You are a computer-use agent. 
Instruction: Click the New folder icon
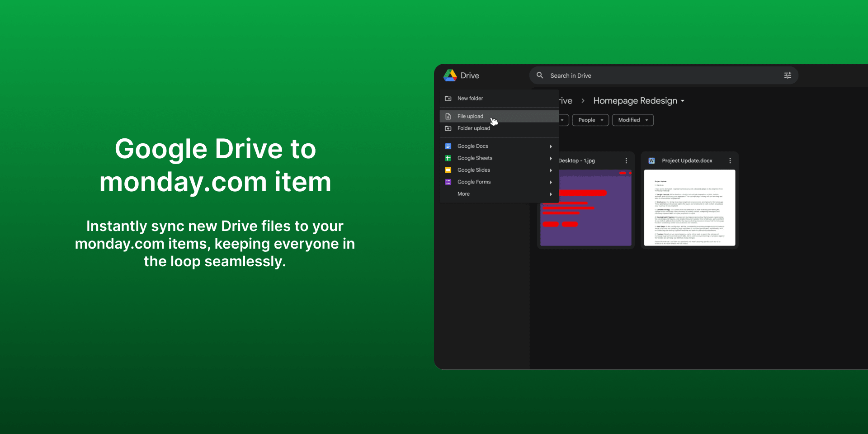coord(448,98)
